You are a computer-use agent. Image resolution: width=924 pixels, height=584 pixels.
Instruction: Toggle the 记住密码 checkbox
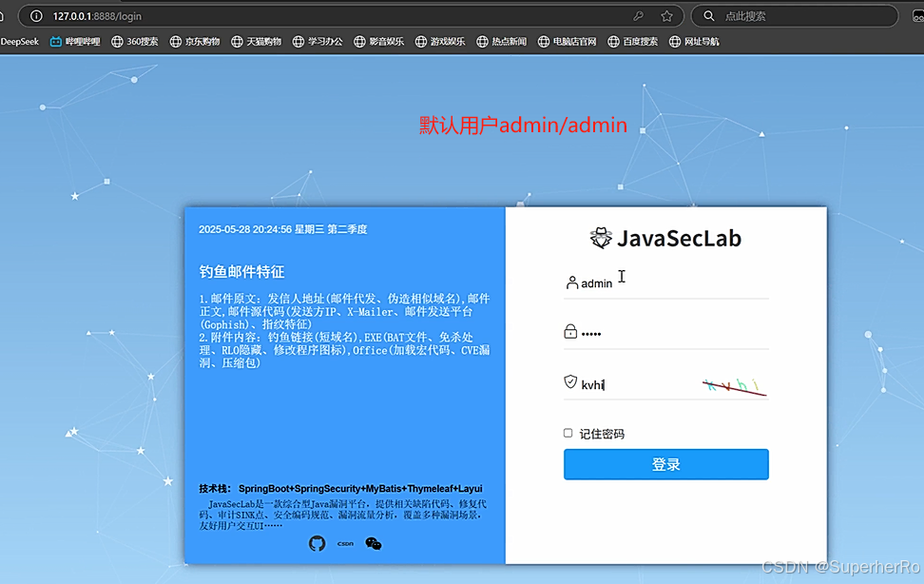tap(568, 433)
